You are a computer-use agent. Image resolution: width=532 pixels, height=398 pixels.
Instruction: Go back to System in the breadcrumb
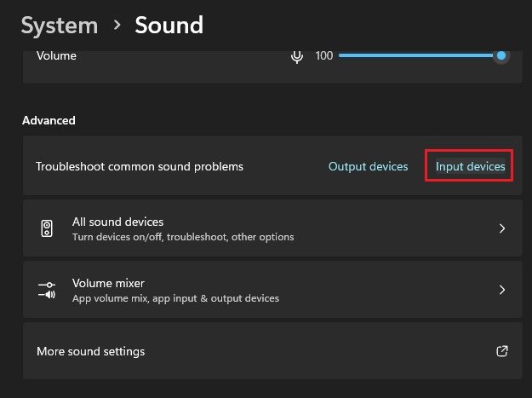(60, 26)
